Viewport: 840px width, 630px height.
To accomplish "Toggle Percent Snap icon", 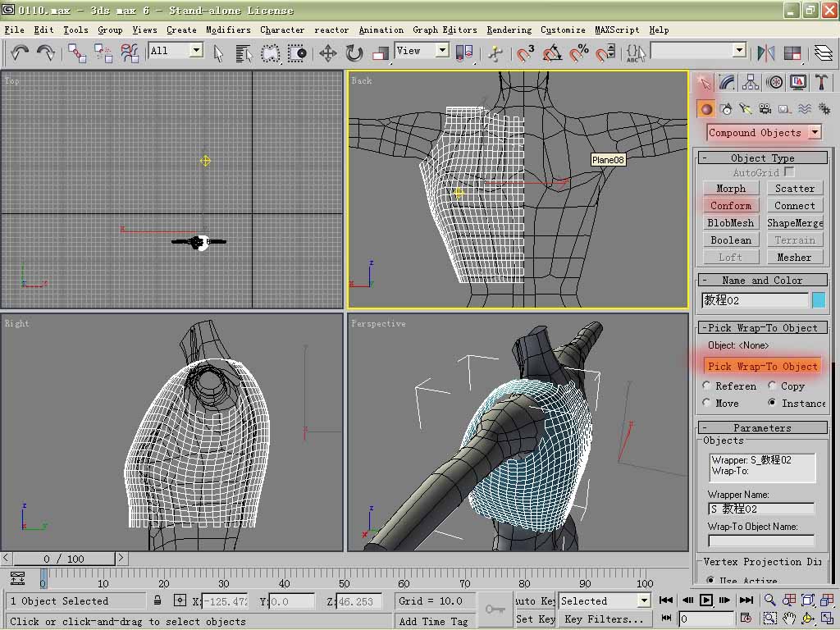I will click(x=579, y=53).
